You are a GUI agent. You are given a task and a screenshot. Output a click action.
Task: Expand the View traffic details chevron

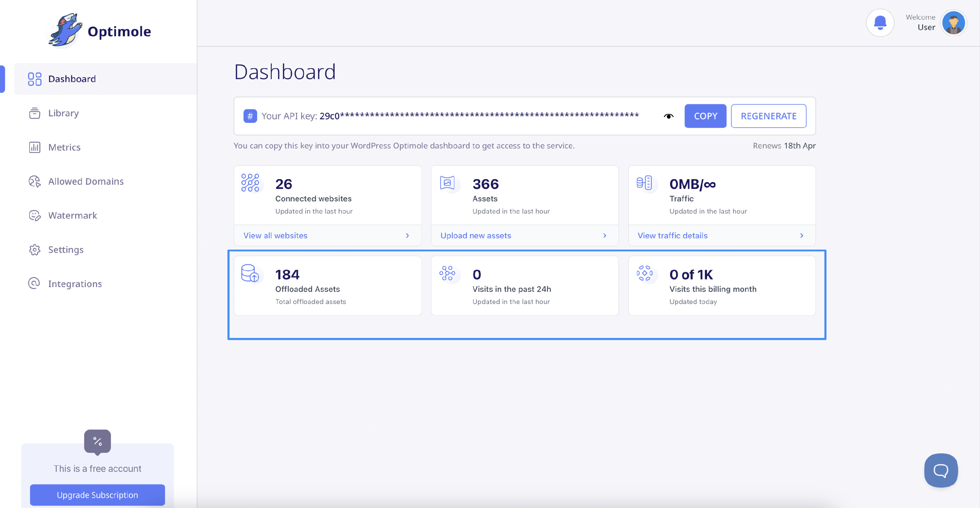click(801, 235)
